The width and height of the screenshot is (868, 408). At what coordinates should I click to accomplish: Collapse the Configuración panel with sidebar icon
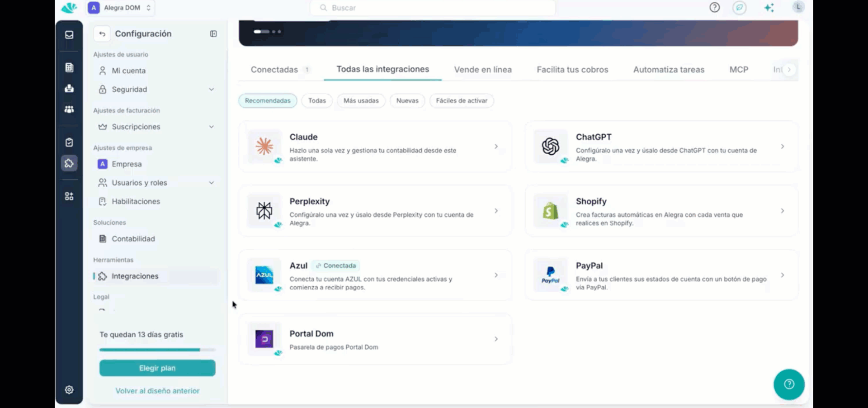tap(213, 34)
